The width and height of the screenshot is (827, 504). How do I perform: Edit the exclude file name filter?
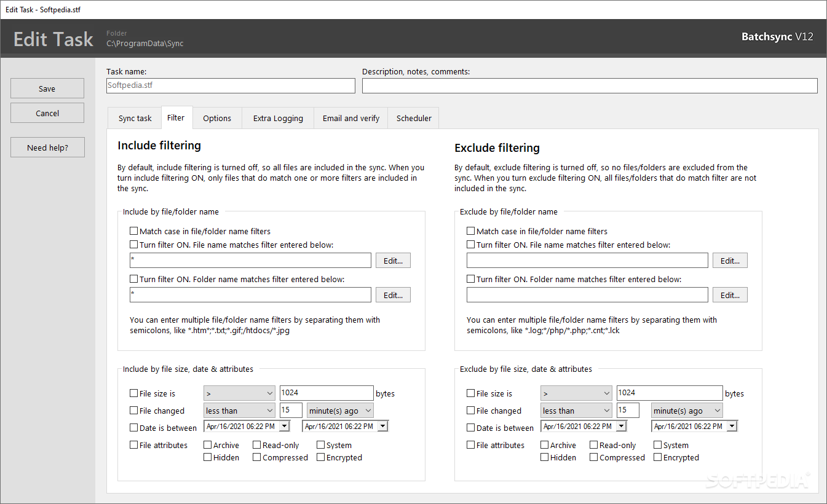click(730, 261)
